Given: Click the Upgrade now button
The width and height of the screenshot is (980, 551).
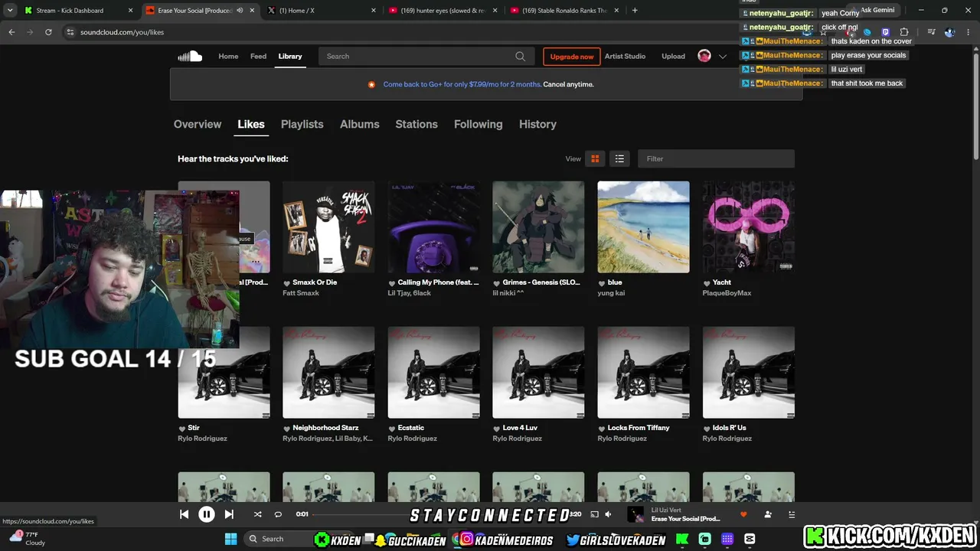Looking at the screenshot, I should point(572,57).
